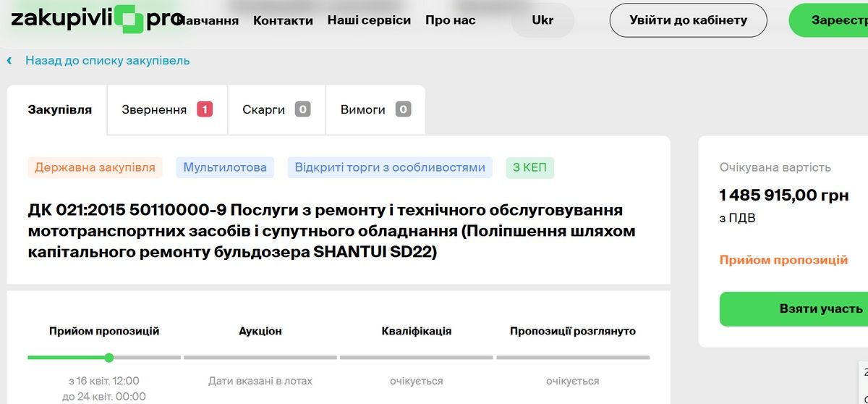The height and width of the screenshot is (404, 868).
Task: Click the з ПДВ note
Action: pos(738,218)
